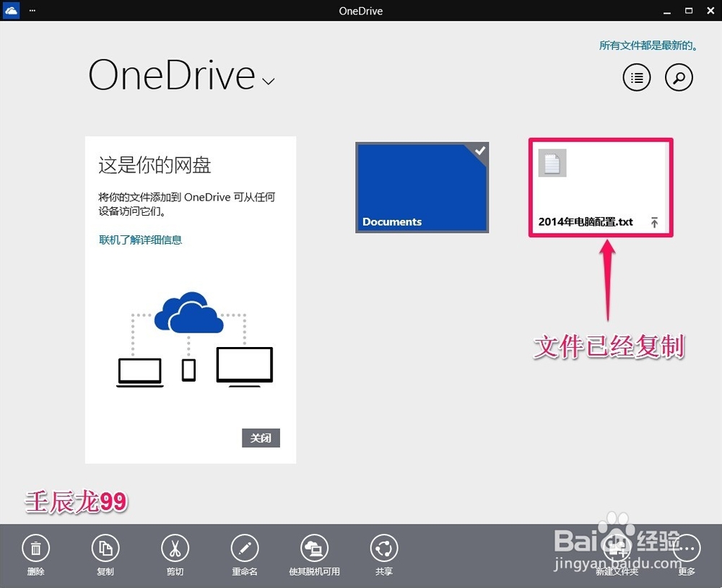Click the upload arrow on the txt tile

[654, 222]
